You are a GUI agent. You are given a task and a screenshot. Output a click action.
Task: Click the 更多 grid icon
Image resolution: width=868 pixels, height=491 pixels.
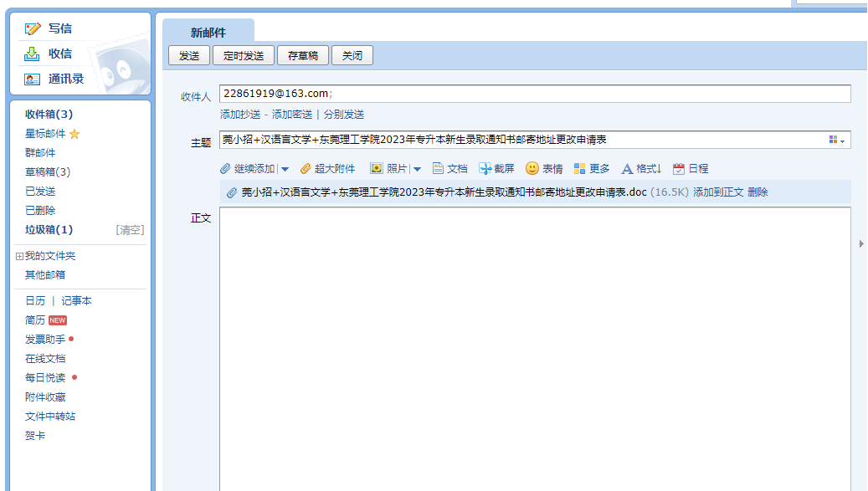579,169
